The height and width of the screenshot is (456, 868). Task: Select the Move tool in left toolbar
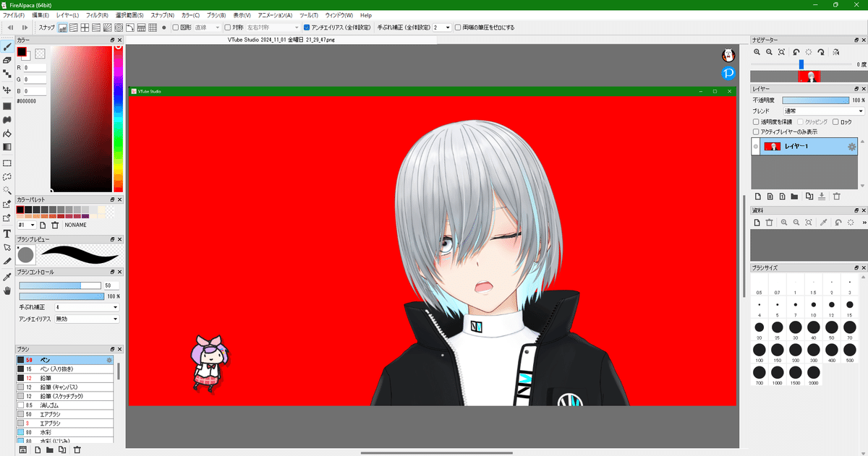pyautogui.click(x=7, y=90)
